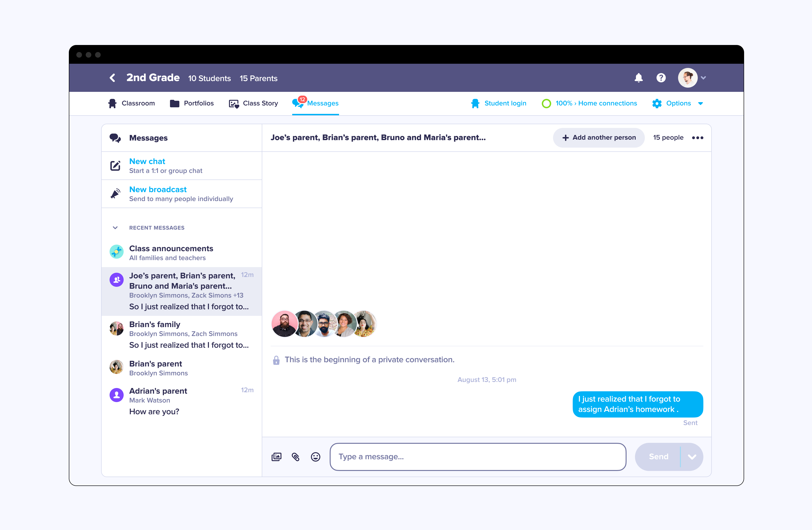Switch to the Portfolios tab
The image size is (812, 530).
(x=192, y=104)
